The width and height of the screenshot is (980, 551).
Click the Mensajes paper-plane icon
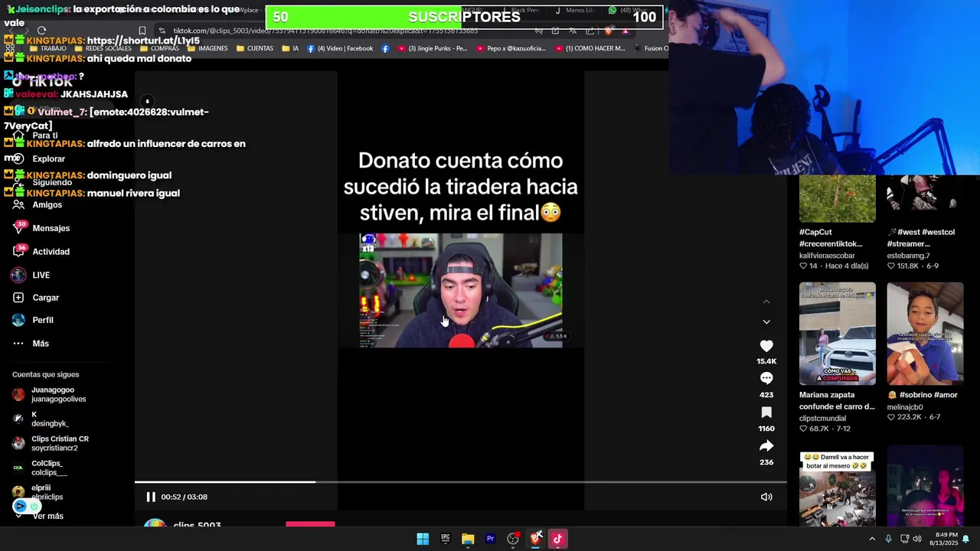coord(18,228)
